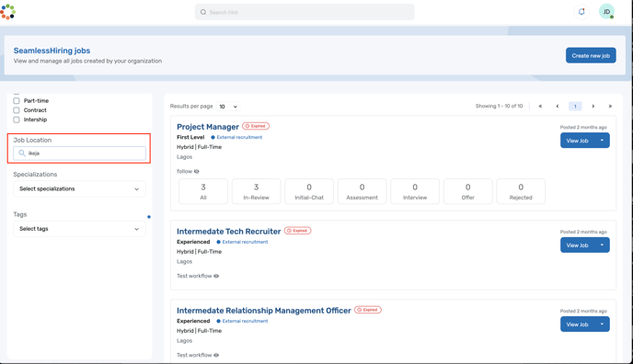Select page 1 in pagination
The image size is (633, 364).
pos(575,107)
